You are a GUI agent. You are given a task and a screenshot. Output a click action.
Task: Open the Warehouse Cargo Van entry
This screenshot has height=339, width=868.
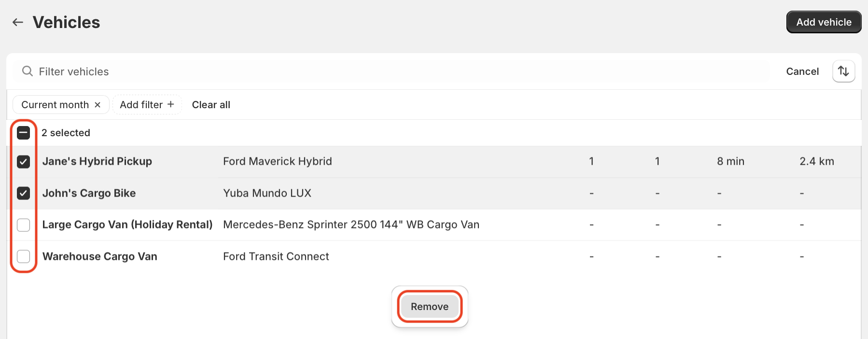[x=434, y=256]
